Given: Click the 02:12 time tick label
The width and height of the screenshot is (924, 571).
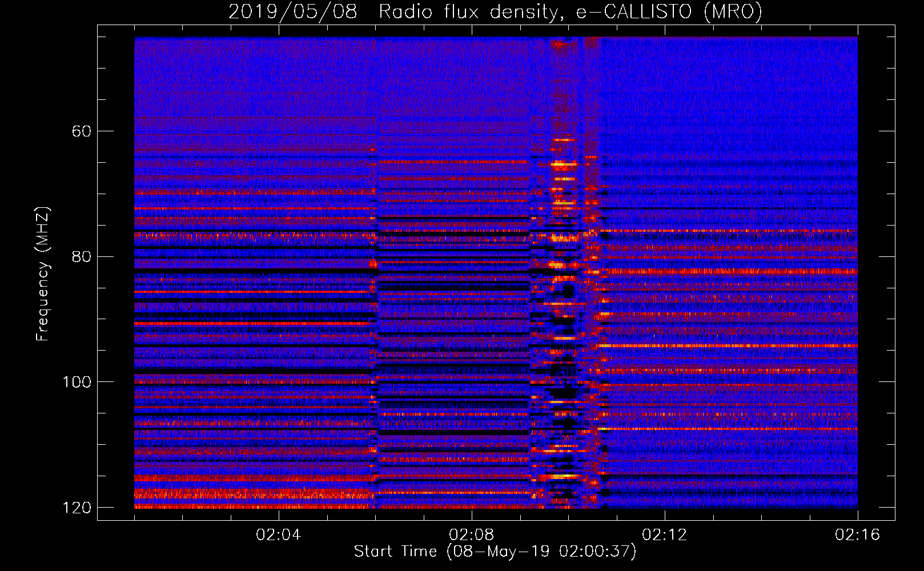Looking at the screenshot, I should [664, 535].
